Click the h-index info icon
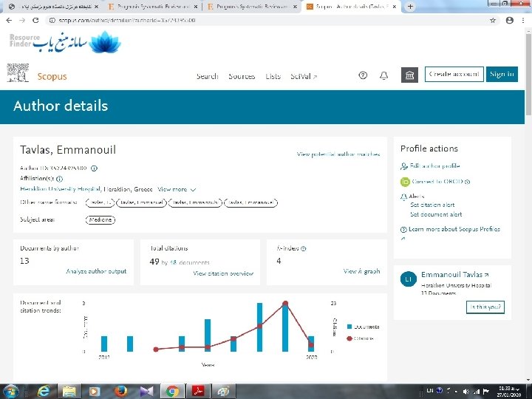The height and width of the screenshot is (399, 532). click(x=304, y=248)
